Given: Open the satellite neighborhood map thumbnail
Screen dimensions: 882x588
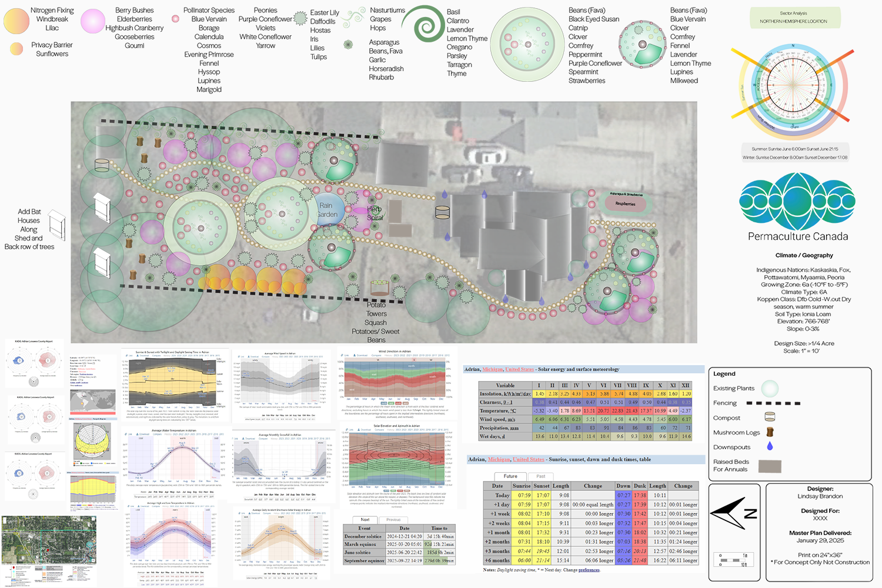Looking at the screenshot, I should click(49, 540).
